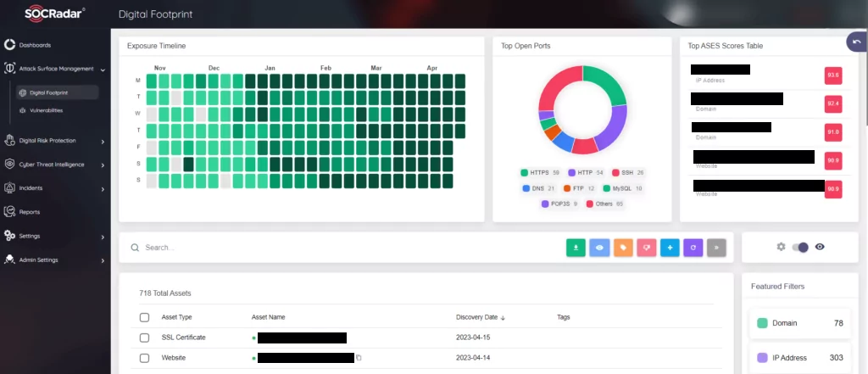Click the orange tag button

coord(623,248)
